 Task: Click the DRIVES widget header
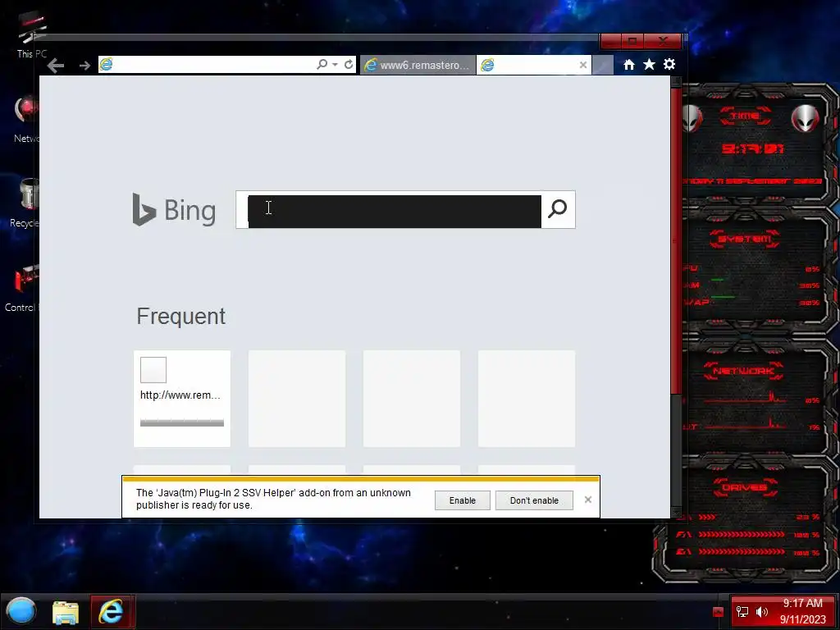click(x=745, y=487)
